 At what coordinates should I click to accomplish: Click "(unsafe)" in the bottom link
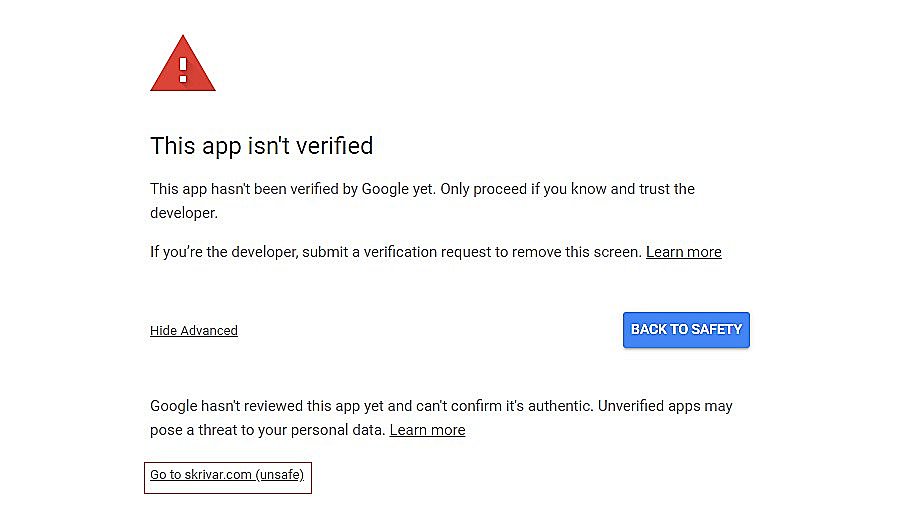pyautogui.click(x=280, y=475)
